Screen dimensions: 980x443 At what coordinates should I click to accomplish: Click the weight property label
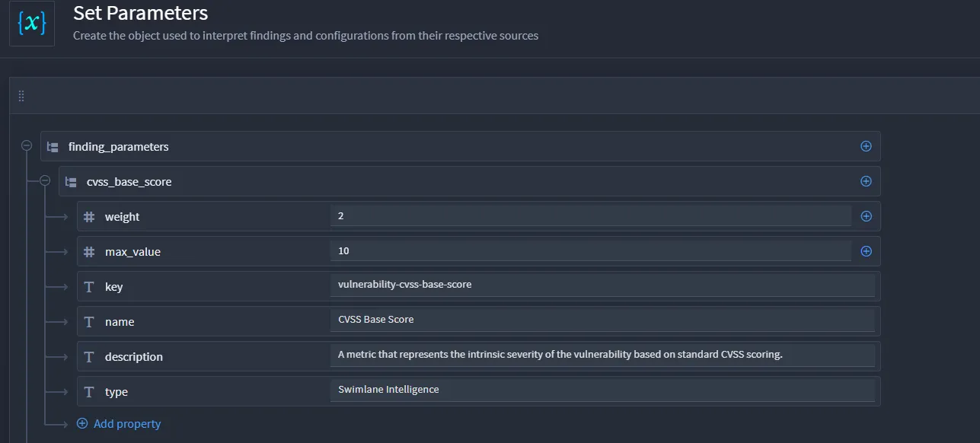click(123, 217)
